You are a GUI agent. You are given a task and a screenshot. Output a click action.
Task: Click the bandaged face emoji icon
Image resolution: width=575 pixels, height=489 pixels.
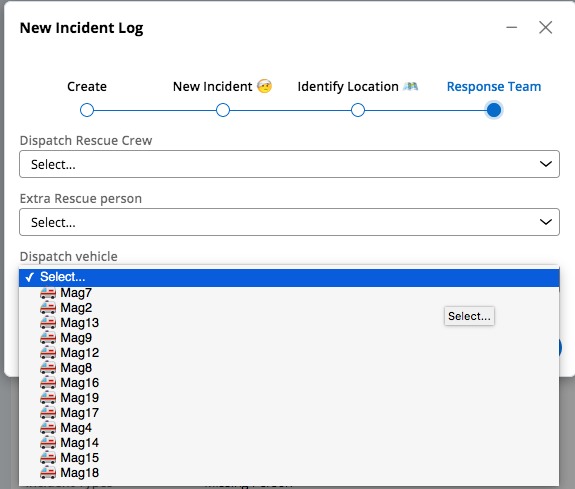click(264, 86)
